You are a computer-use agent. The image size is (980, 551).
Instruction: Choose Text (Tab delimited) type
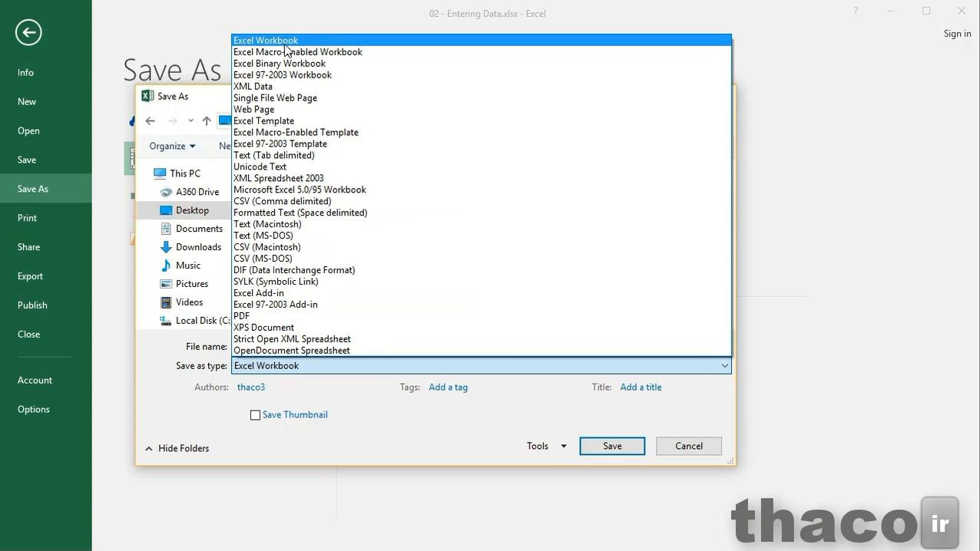pyautogui.click(x=482, y=155)
